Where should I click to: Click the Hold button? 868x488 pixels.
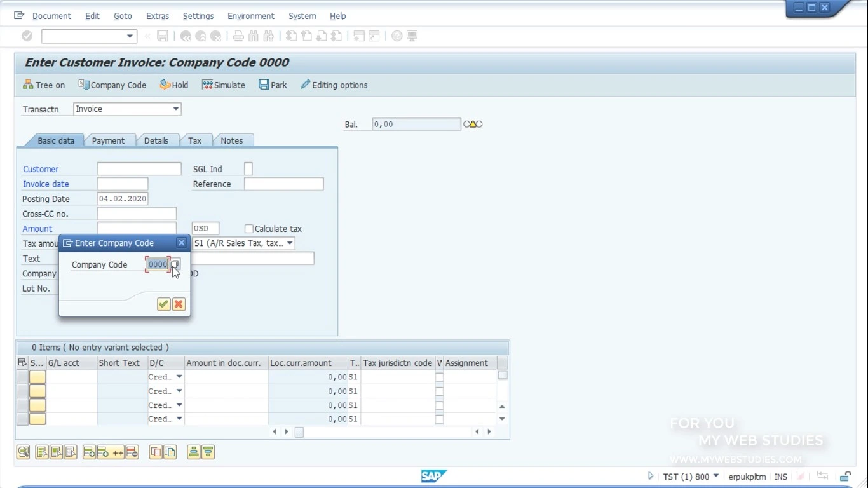click(174, 85)
